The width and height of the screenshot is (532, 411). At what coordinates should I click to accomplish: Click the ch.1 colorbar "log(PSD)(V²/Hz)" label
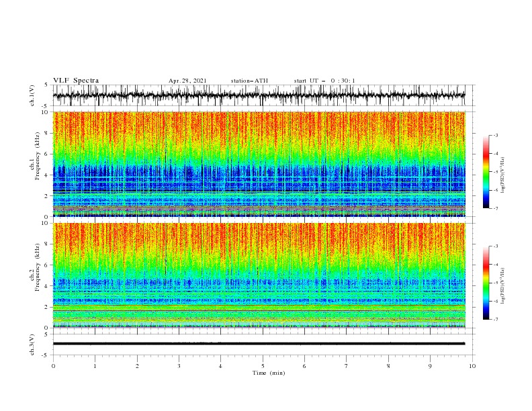coord(502,175)
